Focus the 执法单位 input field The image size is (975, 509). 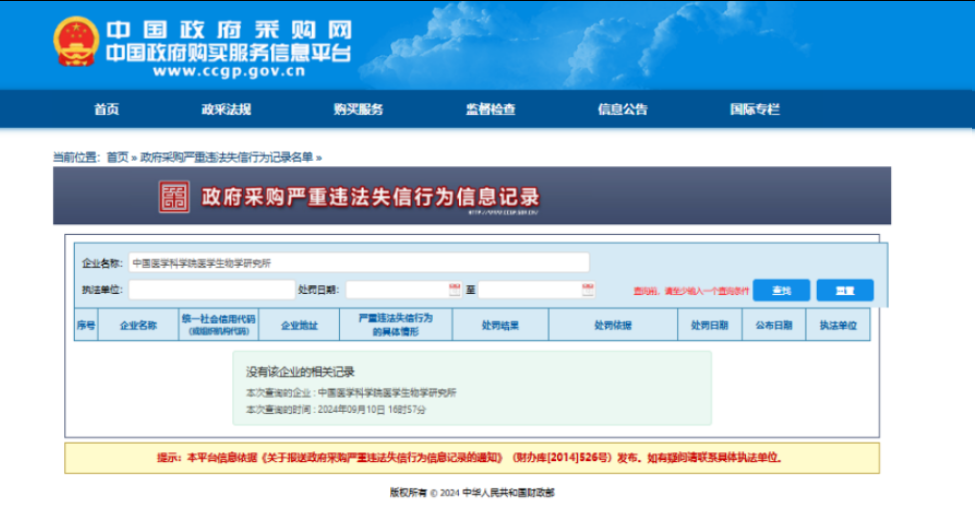(x=211, y=290)
